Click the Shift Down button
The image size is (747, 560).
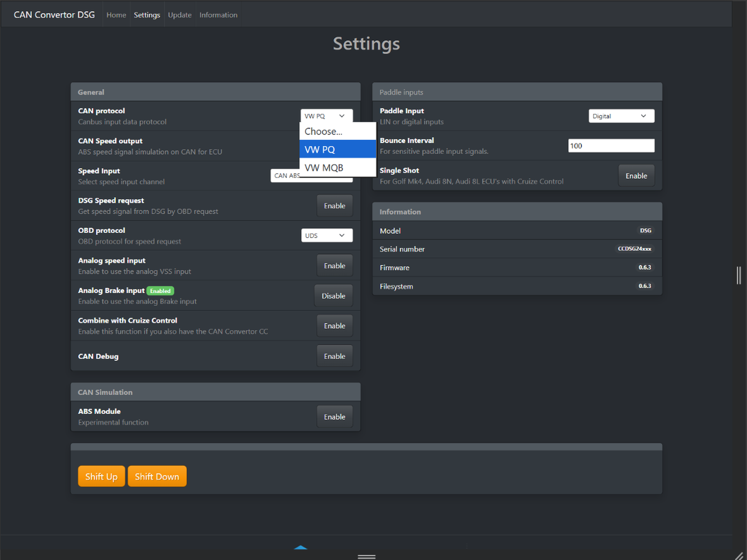tap(157, 476)
